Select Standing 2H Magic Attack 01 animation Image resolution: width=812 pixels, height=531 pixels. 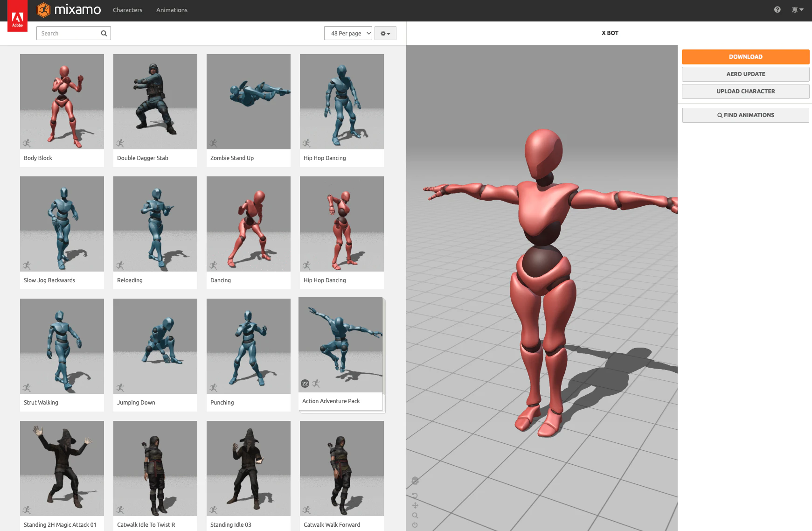pyautogui.click(x=62, y=476)
